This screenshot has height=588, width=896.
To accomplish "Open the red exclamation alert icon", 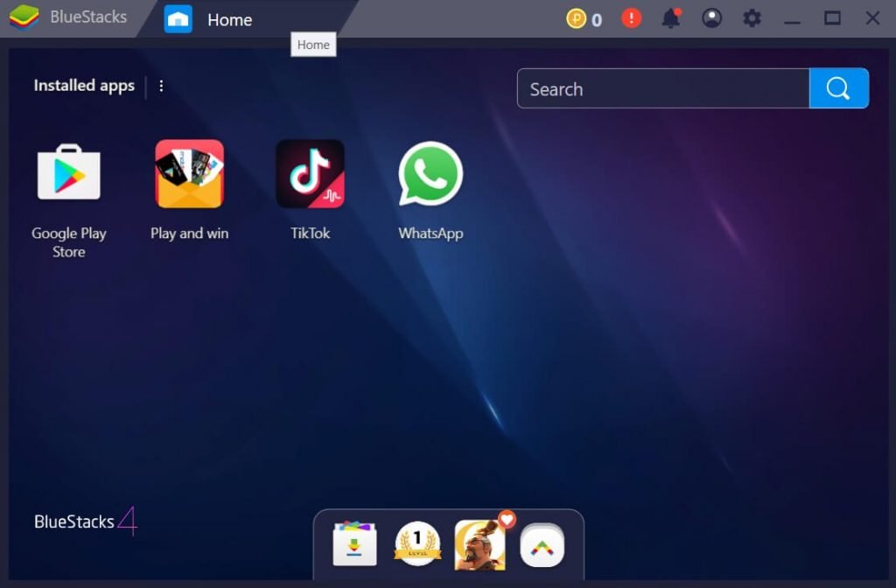I will tap(632, 18).
